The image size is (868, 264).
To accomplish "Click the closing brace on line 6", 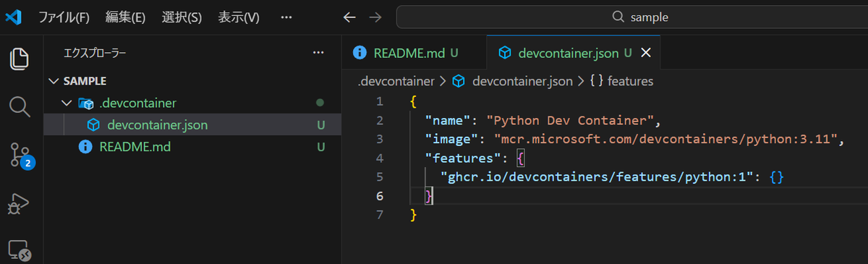I will point(429,196).
